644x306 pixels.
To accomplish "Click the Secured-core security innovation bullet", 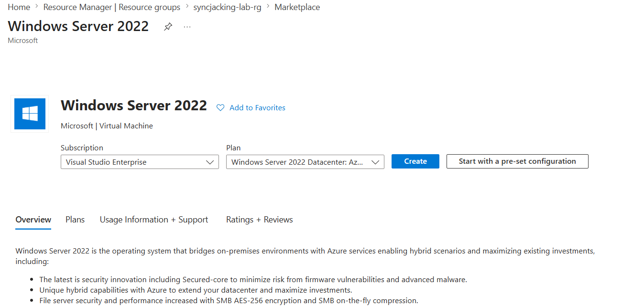I will click(253, 280).
